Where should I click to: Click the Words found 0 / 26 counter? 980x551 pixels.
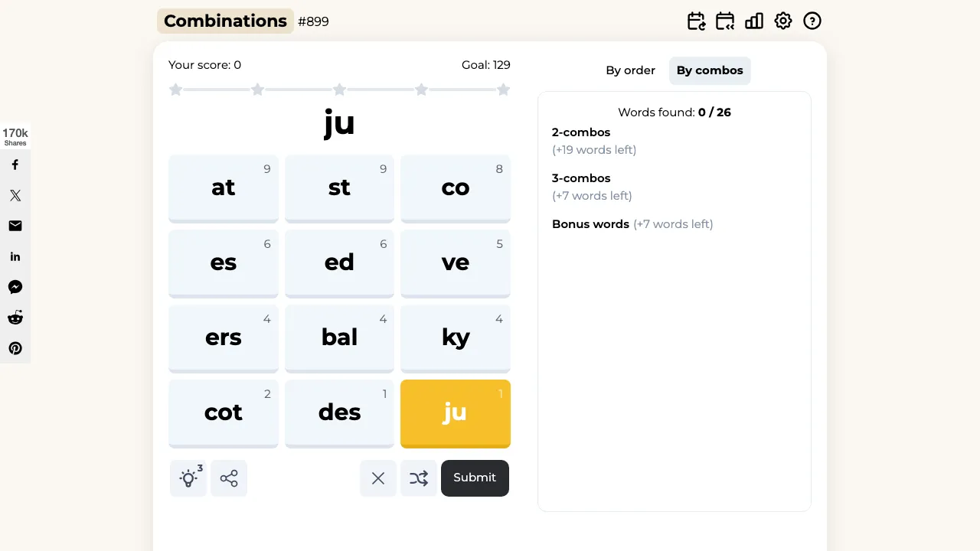tap(675, 112)
